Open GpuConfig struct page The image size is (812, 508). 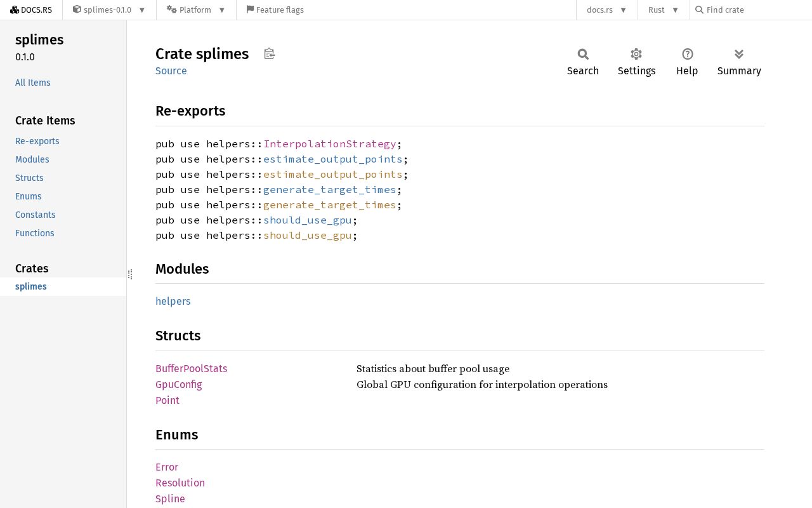coord(179,384)
